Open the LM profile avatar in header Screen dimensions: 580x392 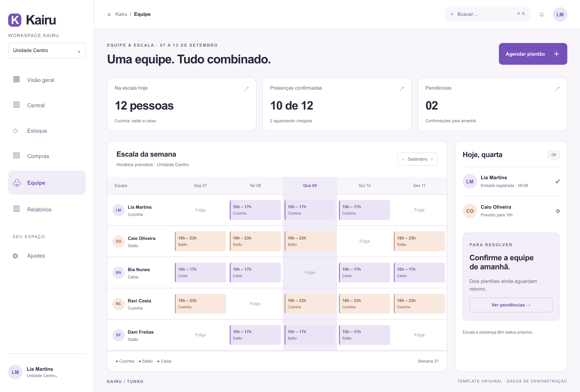pos(560,14)
